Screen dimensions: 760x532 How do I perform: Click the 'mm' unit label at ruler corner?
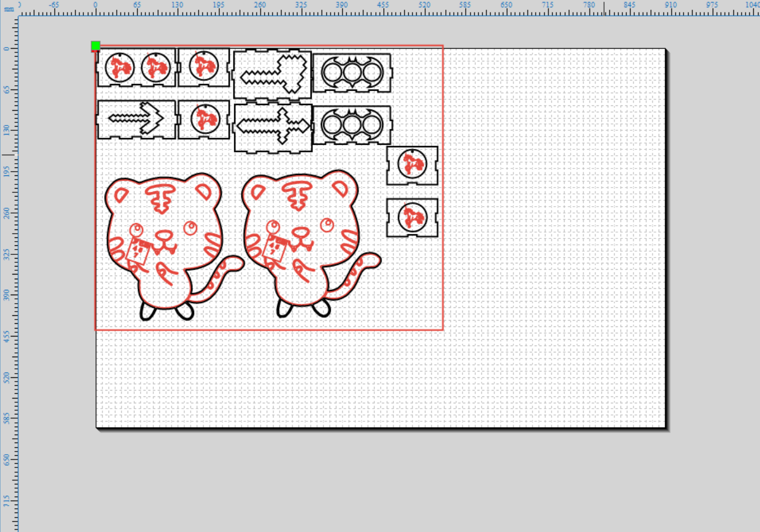[x=9, y=9]
